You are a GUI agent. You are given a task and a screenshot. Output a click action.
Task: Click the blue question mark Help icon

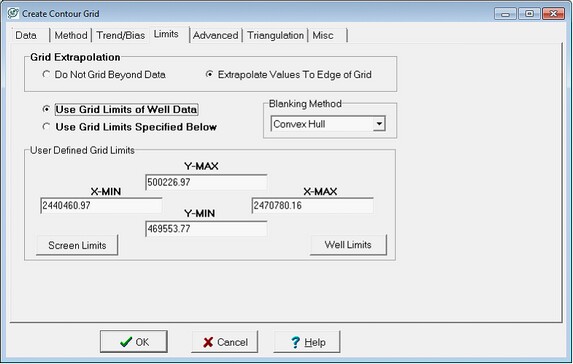pos(295,342)
